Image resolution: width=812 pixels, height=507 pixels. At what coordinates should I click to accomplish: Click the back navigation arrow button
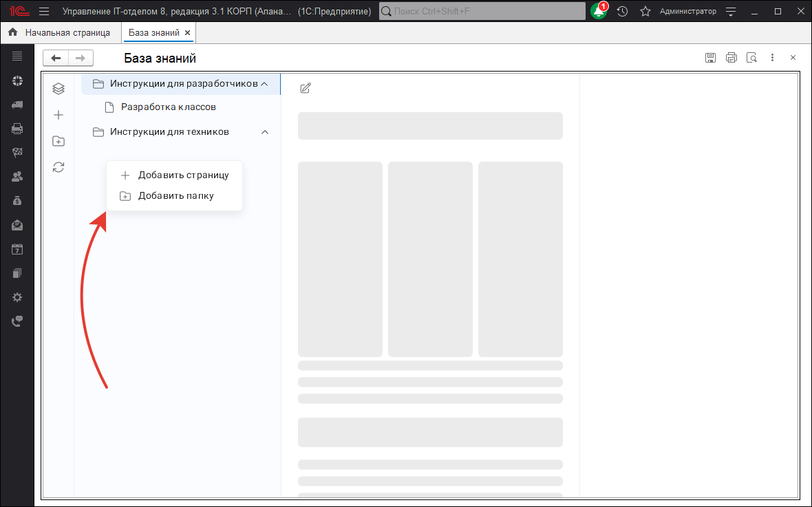tap(56, 58)
